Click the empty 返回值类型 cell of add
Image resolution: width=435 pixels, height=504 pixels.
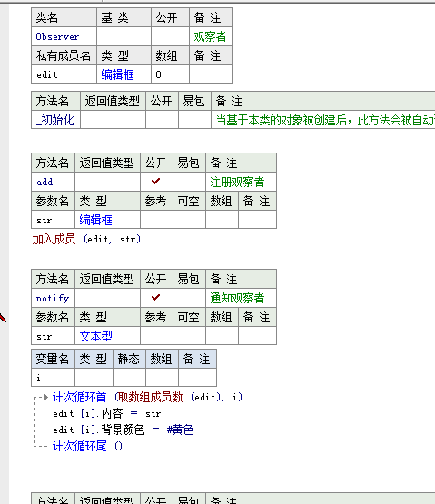pyautogui.click(x=107, y=182)
